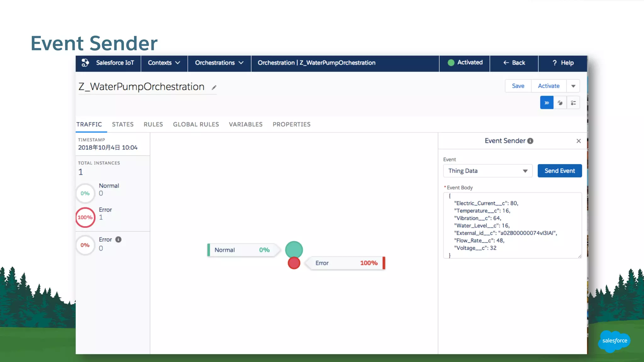
Task: Open the arrow dropdown next to Activate
Action: (x=573, y=86)
